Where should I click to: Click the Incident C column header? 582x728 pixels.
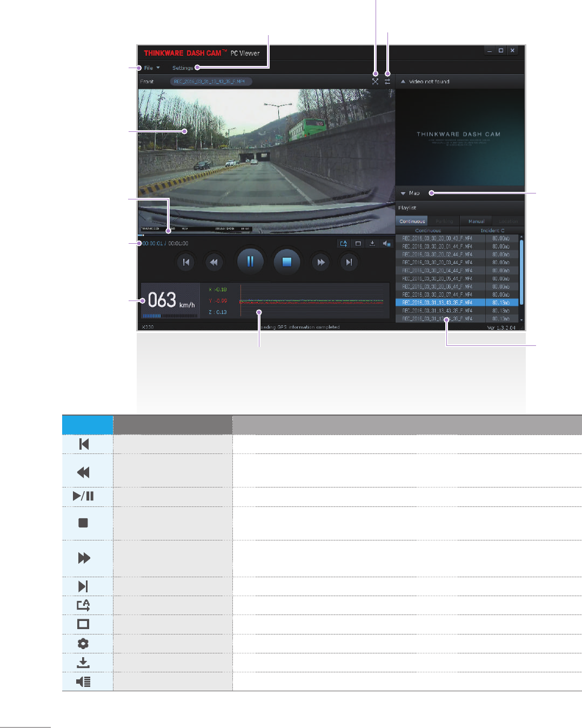pos(492,231)
